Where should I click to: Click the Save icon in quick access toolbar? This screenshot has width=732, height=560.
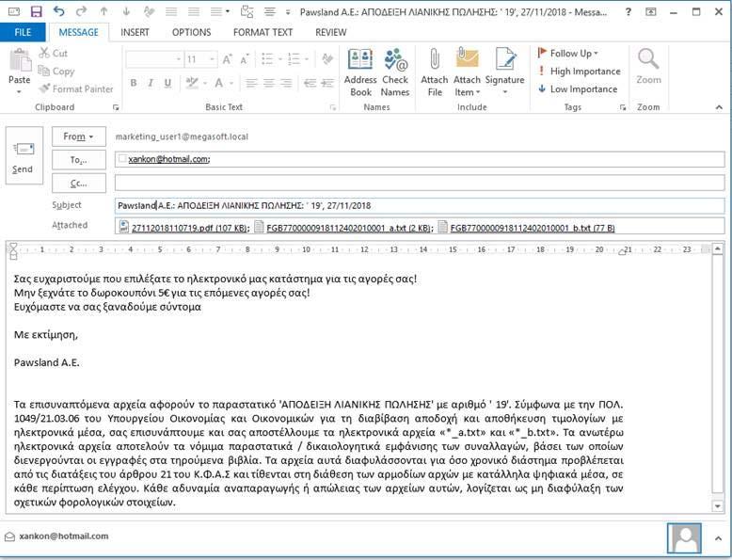36,11
